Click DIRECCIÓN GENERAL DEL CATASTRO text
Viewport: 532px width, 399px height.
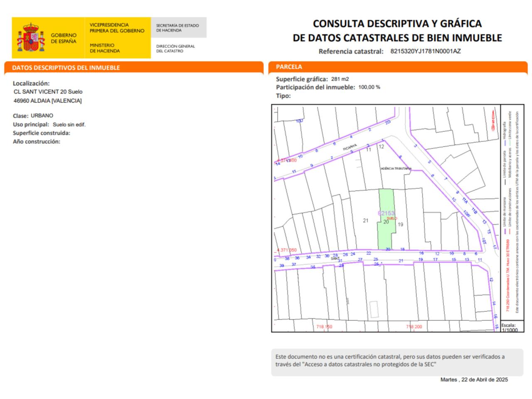(175, 49)
